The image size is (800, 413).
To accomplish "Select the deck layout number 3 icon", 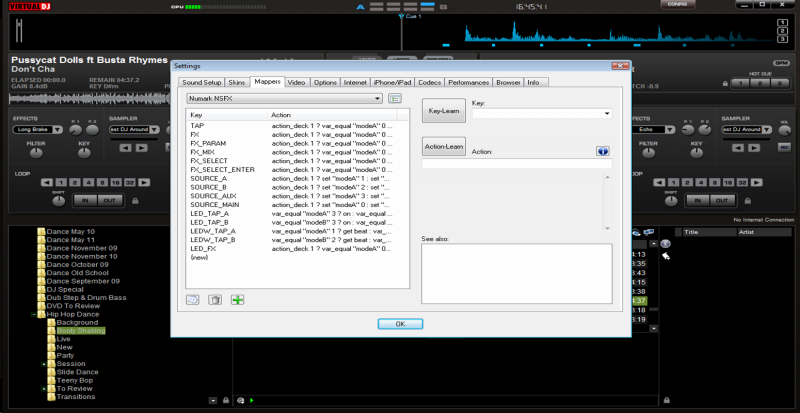I will 782,39.
